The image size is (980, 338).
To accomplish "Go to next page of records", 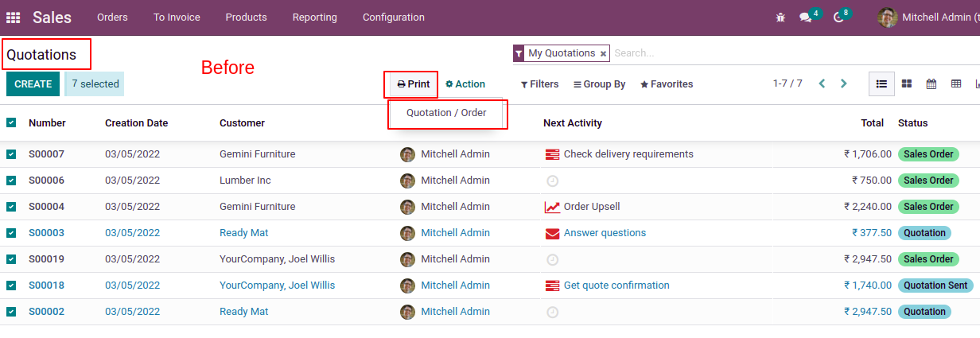I will point(844,84).
